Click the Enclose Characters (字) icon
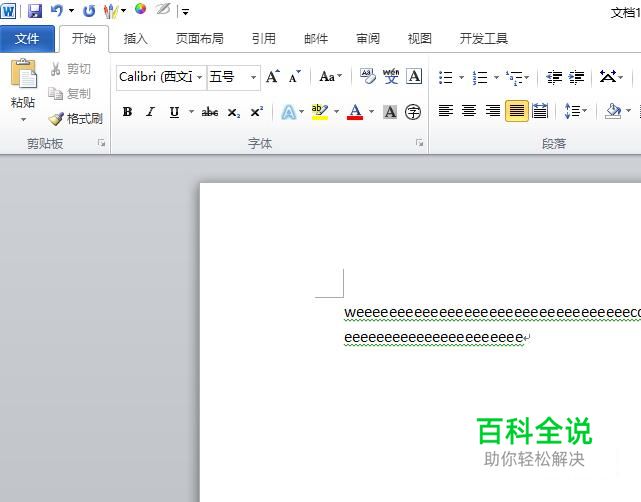 tap(413, 112)
